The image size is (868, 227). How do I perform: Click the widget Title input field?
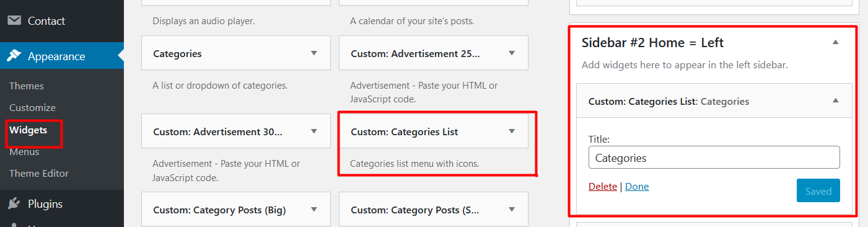(714, 158)
